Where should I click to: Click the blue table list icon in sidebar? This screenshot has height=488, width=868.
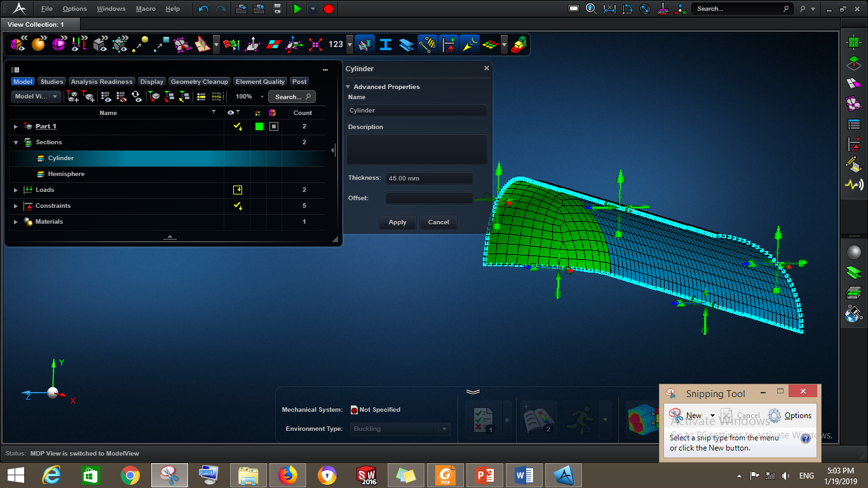853,124
